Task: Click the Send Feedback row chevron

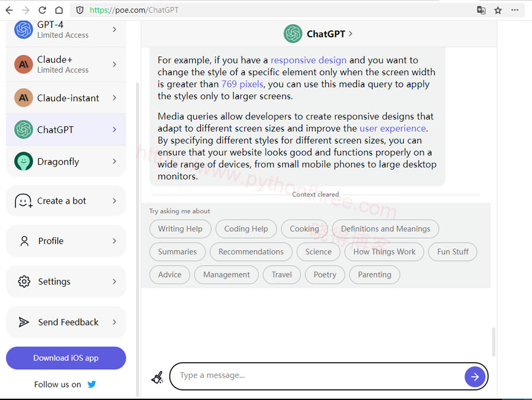Action: (x=114, y=322)
